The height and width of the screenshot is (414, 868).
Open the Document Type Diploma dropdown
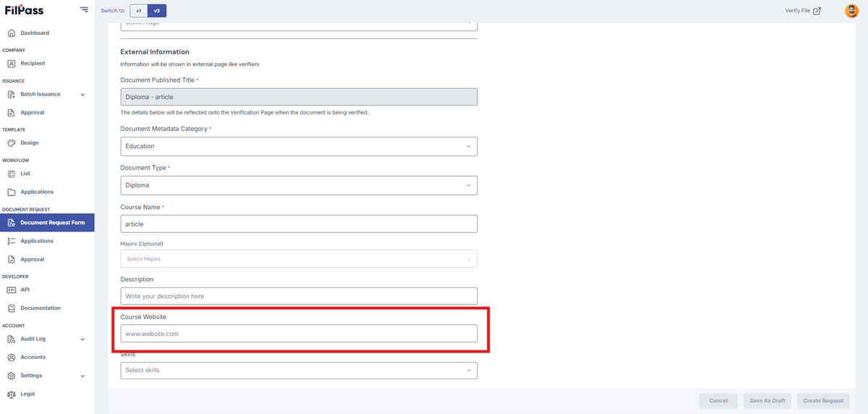[299, 185]
